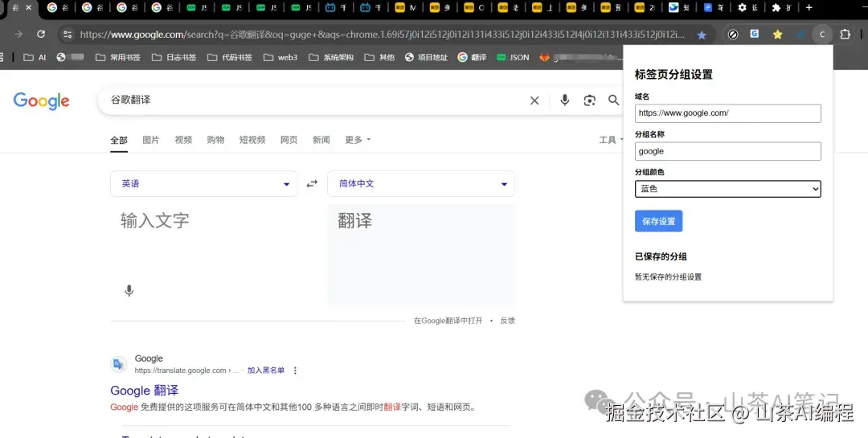
Task: Open the 工具 search tools
Action: pyautogui.click(x=610, y=140)
